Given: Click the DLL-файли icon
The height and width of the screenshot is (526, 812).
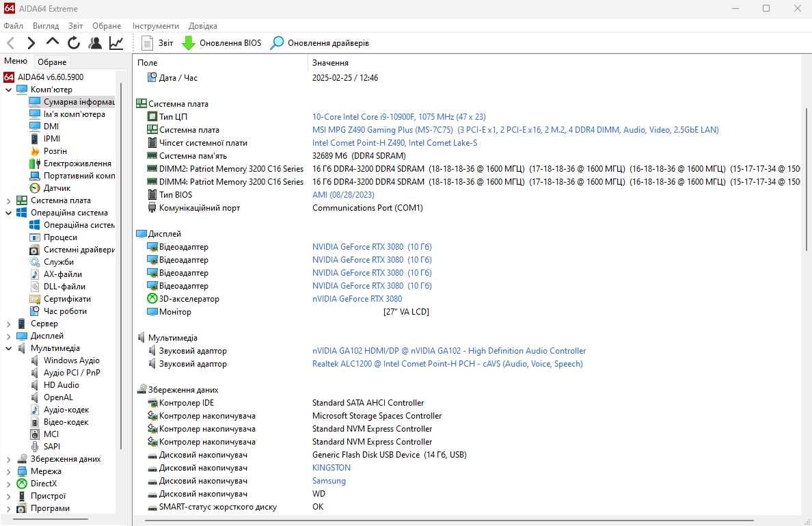Looking at the screenshot, I should click(x=35, y=287).
